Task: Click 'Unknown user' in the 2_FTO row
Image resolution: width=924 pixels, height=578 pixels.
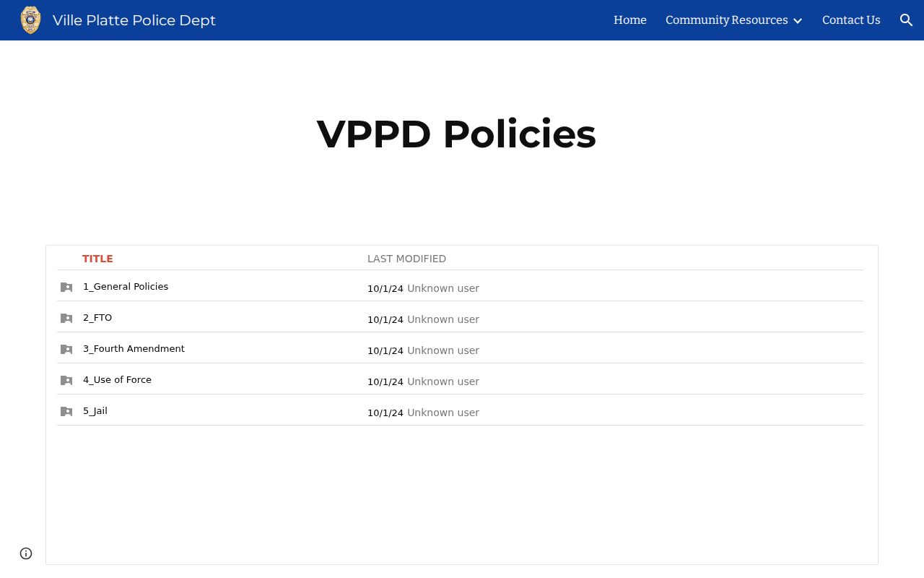Action: tap(443, 319)
